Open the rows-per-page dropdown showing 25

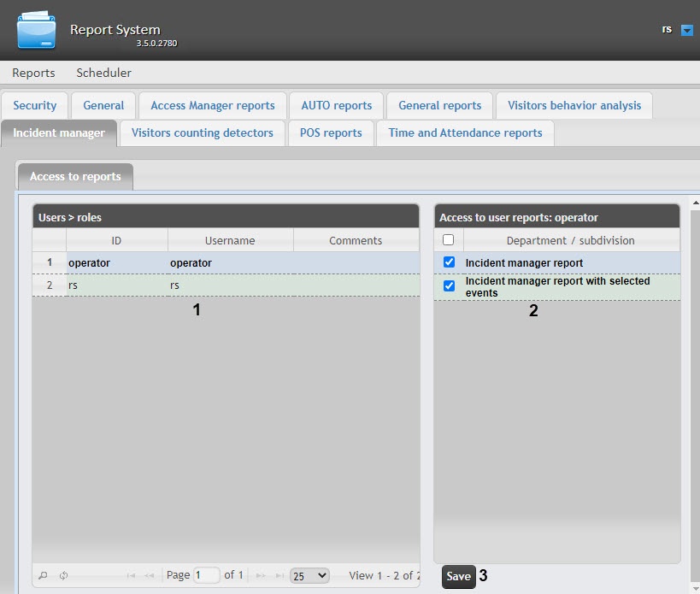pyautogui.click(x=309, y=576)
